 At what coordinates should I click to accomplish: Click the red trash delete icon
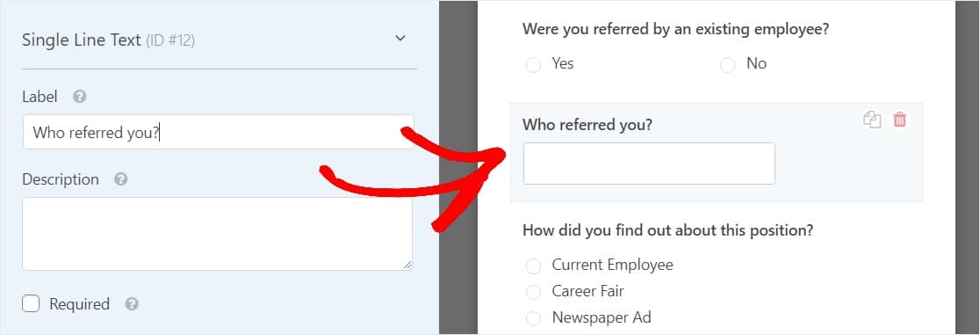(899, 120)
